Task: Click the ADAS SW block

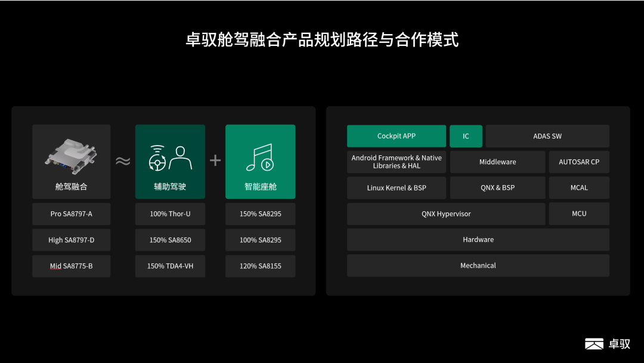Action: click(x=547, y=136)
